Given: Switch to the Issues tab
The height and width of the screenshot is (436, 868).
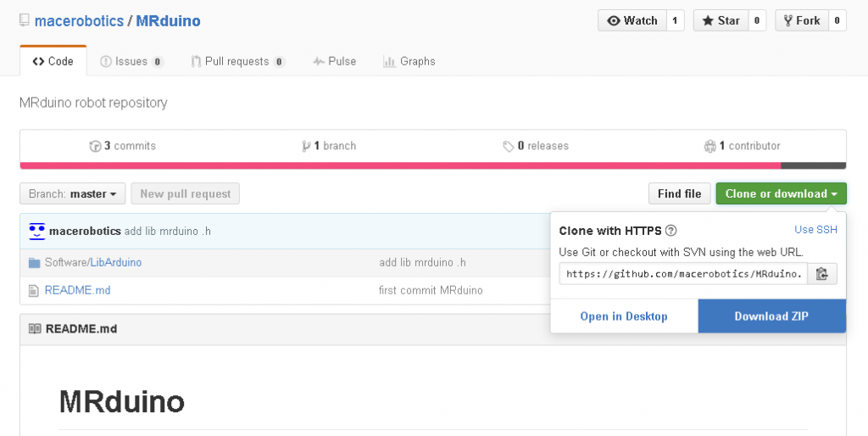Looking at the screenshot, I should 131,61.
